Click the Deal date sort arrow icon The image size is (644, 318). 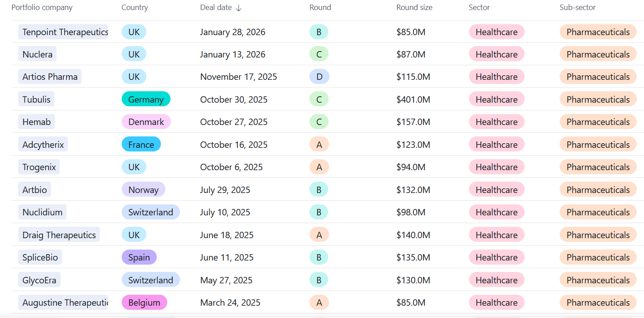(239, 8)
